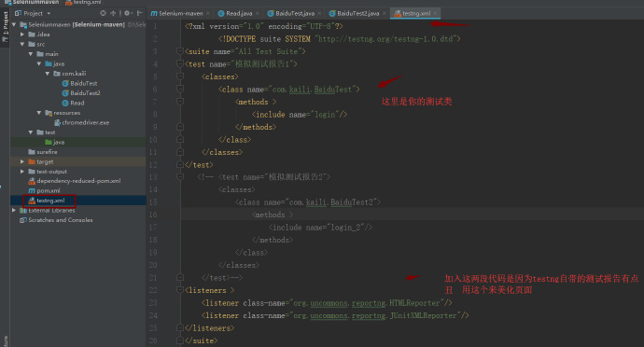Open the Project panel settings gear

pyautogui.click(x=127, y=13)
